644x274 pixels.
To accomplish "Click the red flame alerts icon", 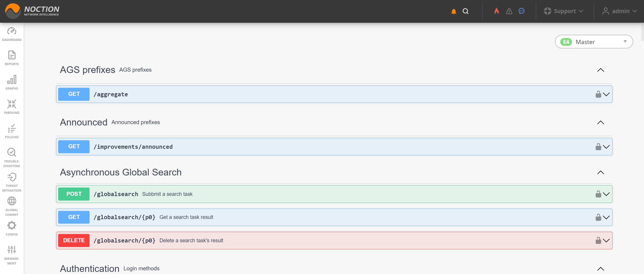I will tap(496, 11).
